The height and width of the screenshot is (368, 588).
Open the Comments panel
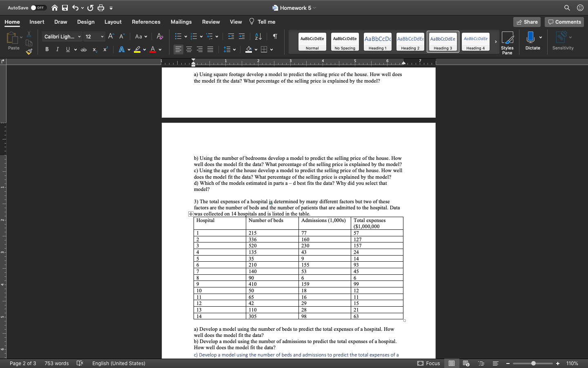564,22
